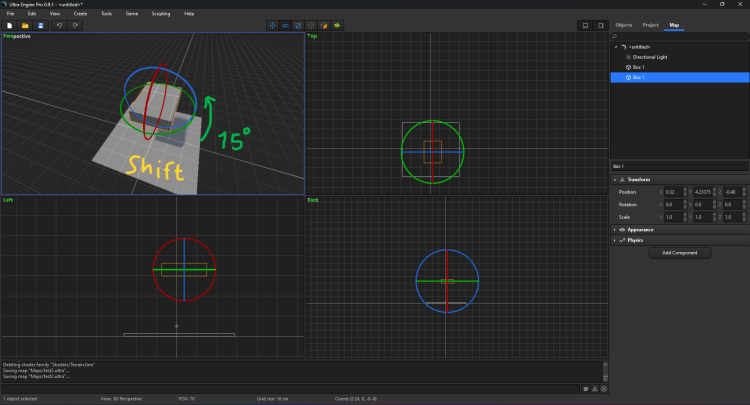Image resolution: width=750 pixels, height=405 pixels.
Task: Open the Scripting menu
Action: click(x=160, y=14)
